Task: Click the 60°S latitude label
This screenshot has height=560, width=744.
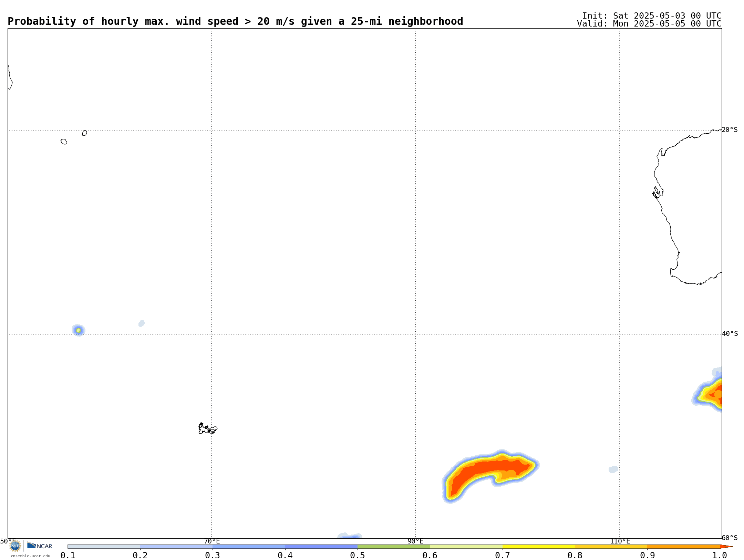Action: [730, 538]
